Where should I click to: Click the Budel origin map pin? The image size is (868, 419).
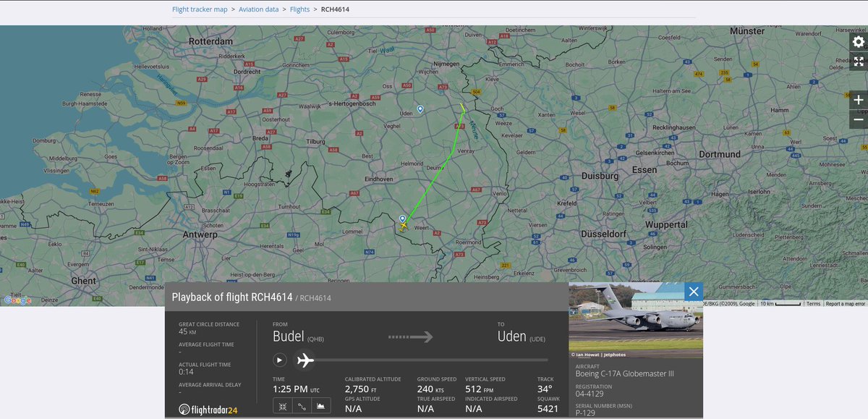click(403, 218)
